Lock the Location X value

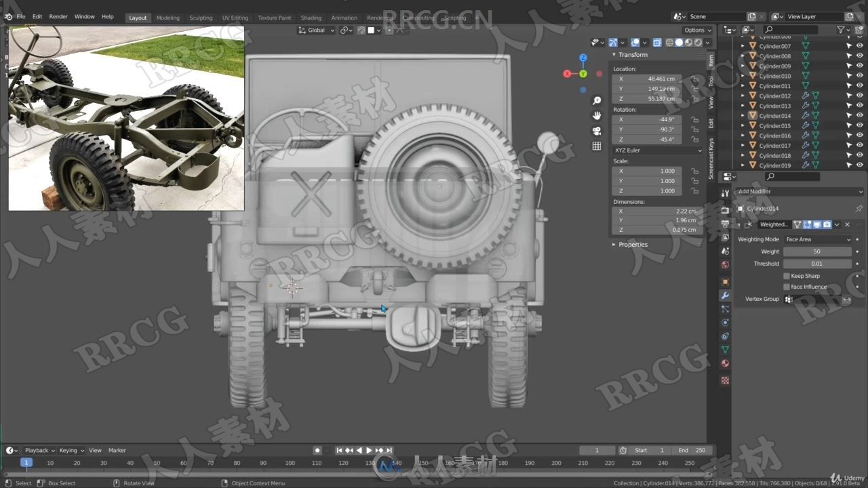click(x=695, y=79)
